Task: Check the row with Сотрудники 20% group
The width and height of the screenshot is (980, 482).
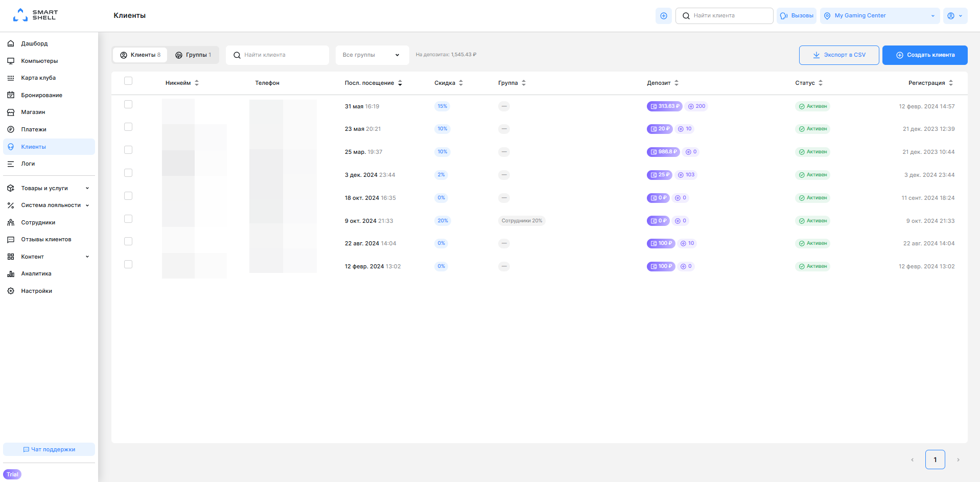Action: pyautogui.click(x=128, y=219)
